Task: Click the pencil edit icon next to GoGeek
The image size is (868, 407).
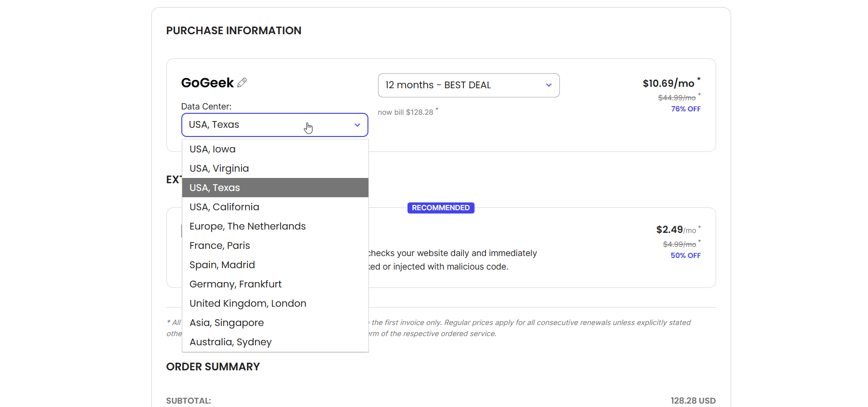Action: [242, 82]
